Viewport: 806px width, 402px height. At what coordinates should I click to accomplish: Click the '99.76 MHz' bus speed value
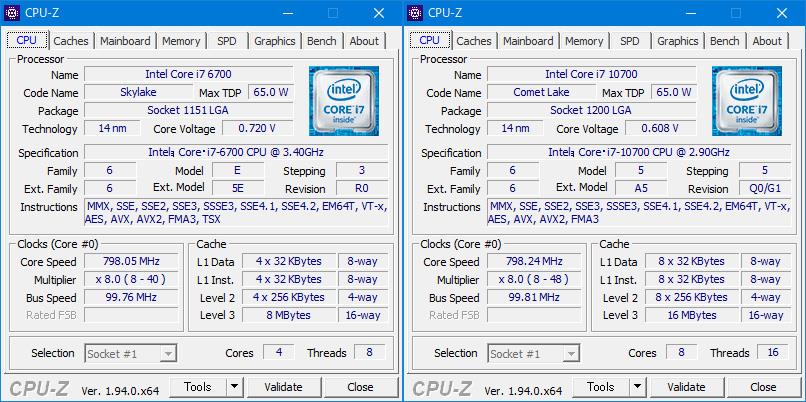pyautogui.click(x=132, y=297)
